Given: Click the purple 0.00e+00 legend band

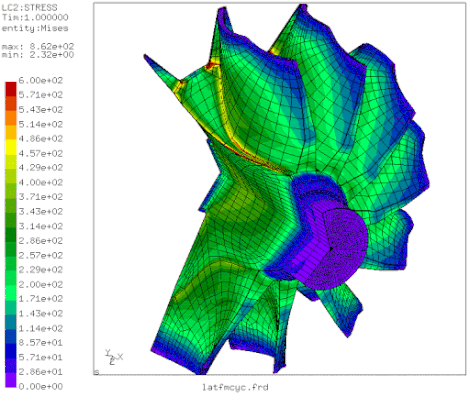Looking at the screenshot, I should tap(11, 380).
